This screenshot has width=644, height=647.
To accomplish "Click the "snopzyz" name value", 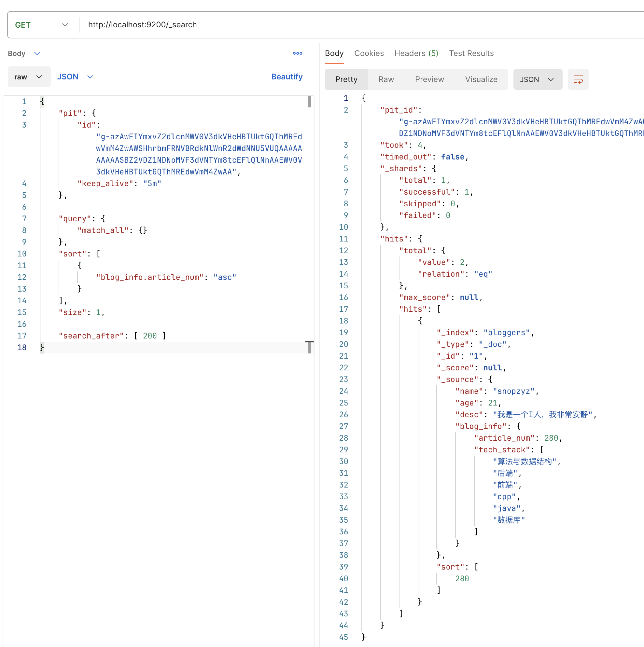I will tap(514, 391).
